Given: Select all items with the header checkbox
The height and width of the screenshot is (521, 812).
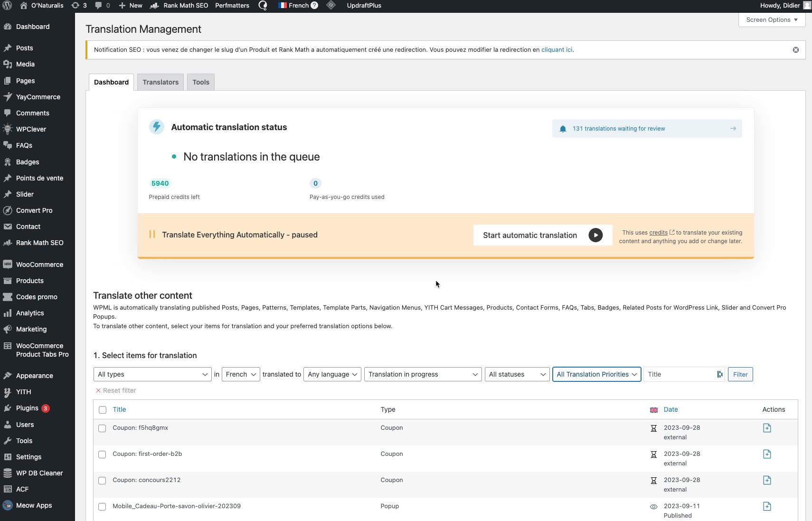Looking at the screenshot, I should (103, 410).
